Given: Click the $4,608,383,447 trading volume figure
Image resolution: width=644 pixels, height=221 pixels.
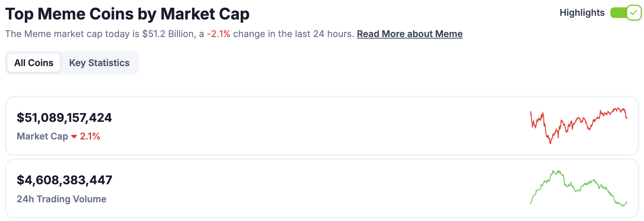Looking at the screenshot, I should coord(64,180).
